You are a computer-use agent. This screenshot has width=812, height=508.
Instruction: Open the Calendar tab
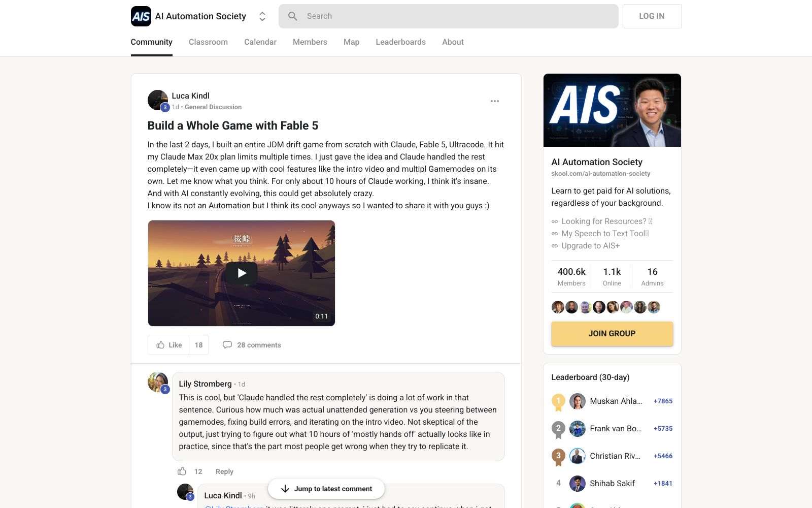point(260,42)
